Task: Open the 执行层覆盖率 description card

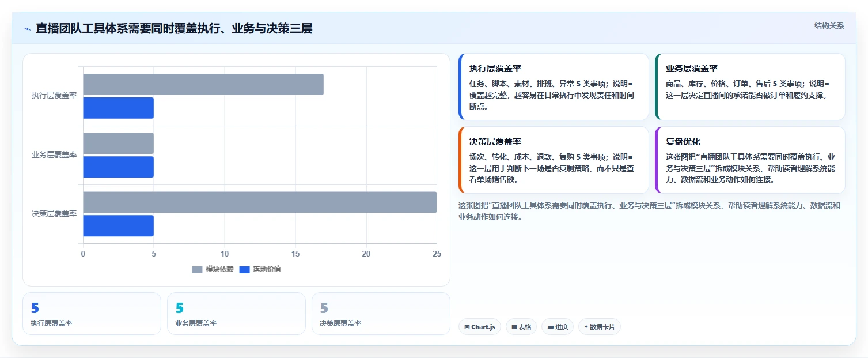Action: coord(554,87)
